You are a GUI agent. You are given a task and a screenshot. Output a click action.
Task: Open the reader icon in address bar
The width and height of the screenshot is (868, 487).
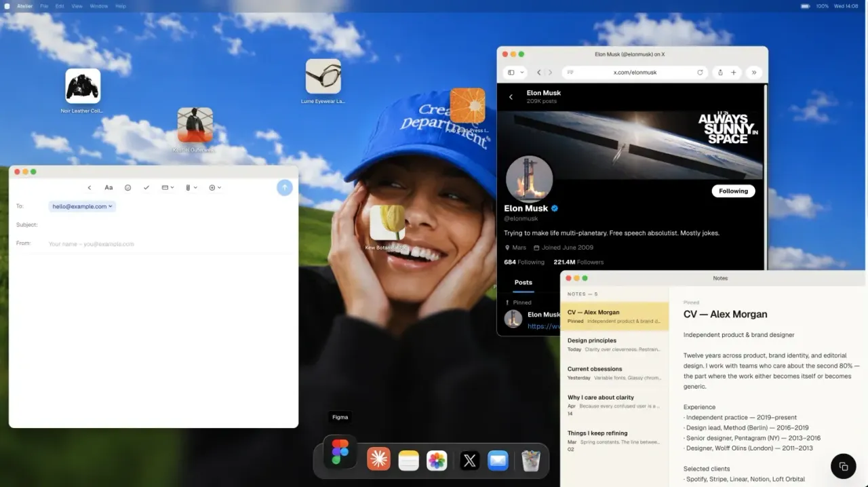coord(570,73)
